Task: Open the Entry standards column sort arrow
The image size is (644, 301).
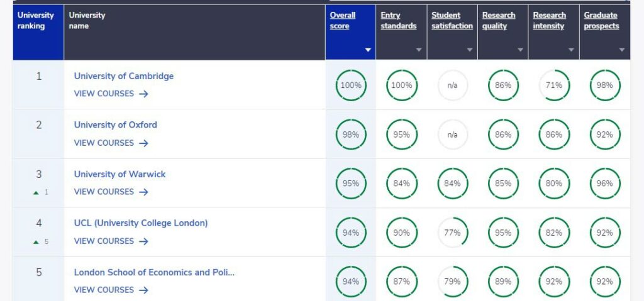Action: [x=419, y=50]
